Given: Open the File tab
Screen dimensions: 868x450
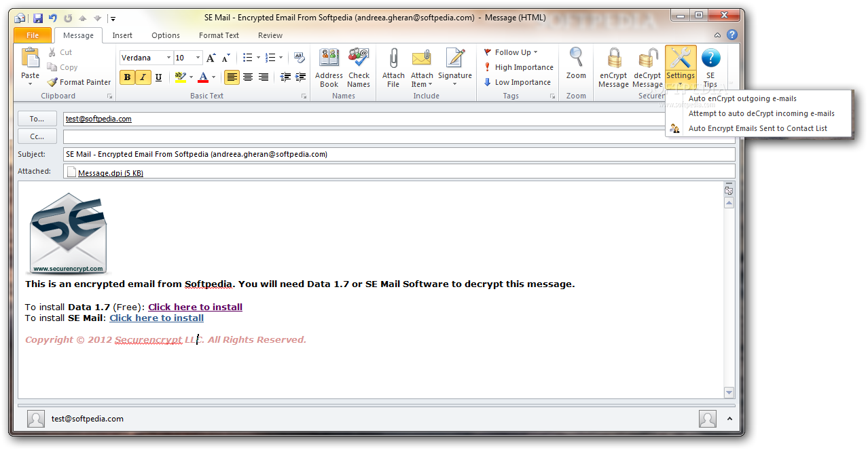Looking at the screenshot, I should click(32, 35).
